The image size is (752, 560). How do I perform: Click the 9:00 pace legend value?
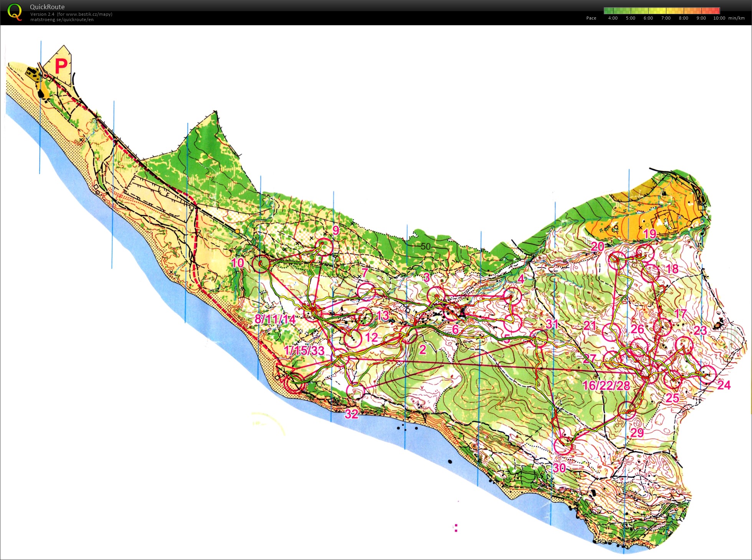(701, 18)
